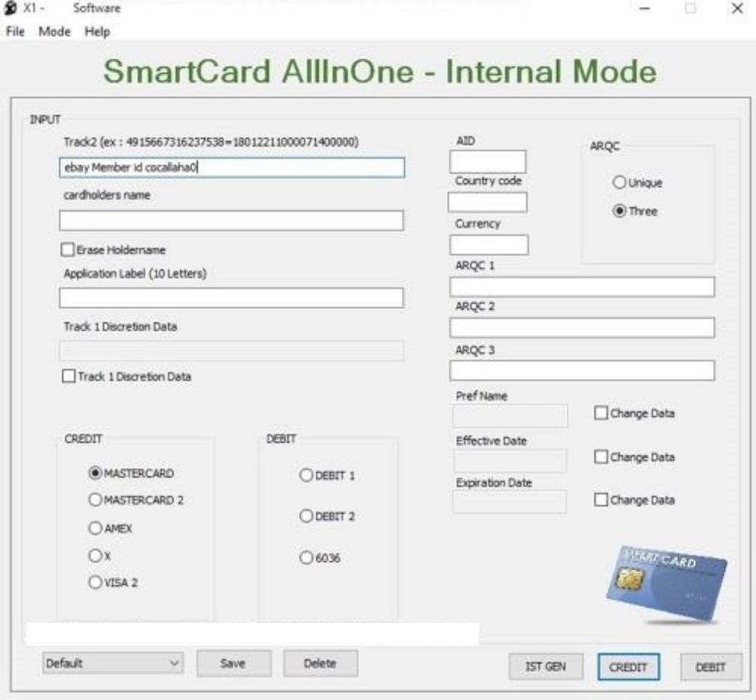Click the cardholders name field
The height and width of the screenshot is (700, 756).
[x=231, y=220]
